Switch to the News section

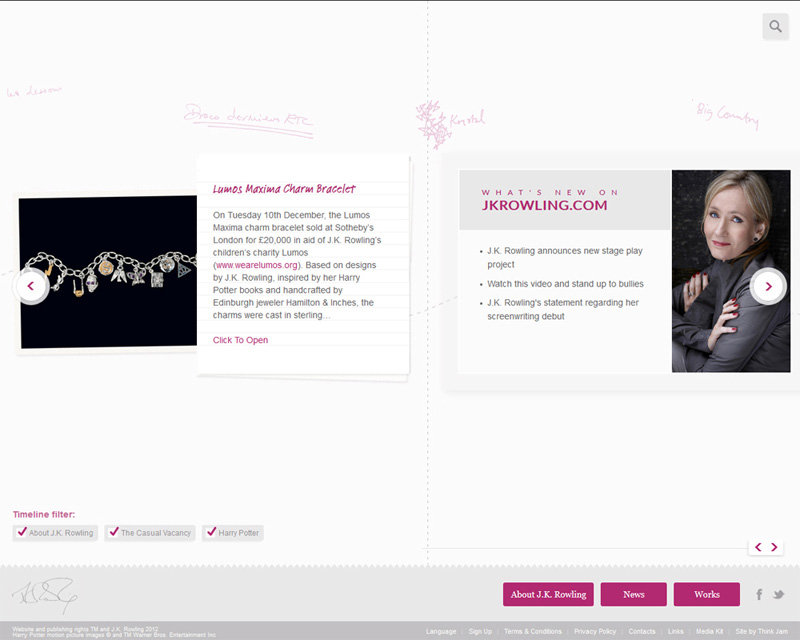click(x=633, y=594)
